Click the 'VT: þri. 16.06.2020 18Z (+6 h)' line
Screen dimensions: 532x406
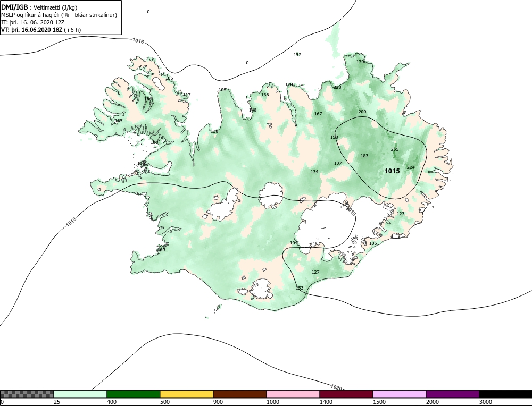pyautogui.click(x=41, y=30)
